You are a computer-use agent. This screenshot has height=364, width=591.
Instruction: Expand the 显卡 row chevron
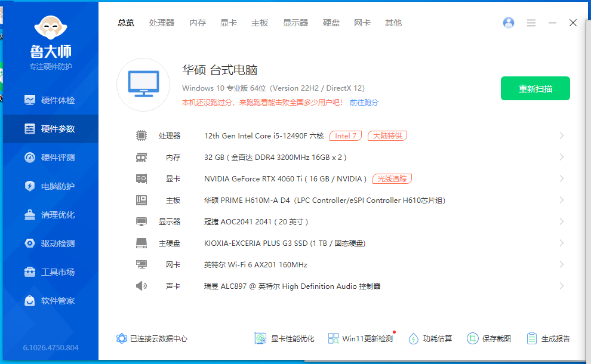point(561,178)
